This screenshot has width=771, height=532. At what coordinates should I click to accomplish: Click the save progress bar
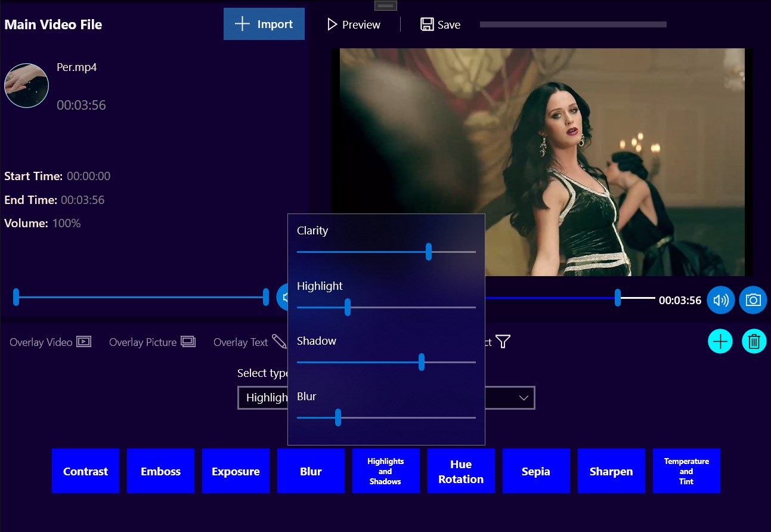click(x=573, y=24)
